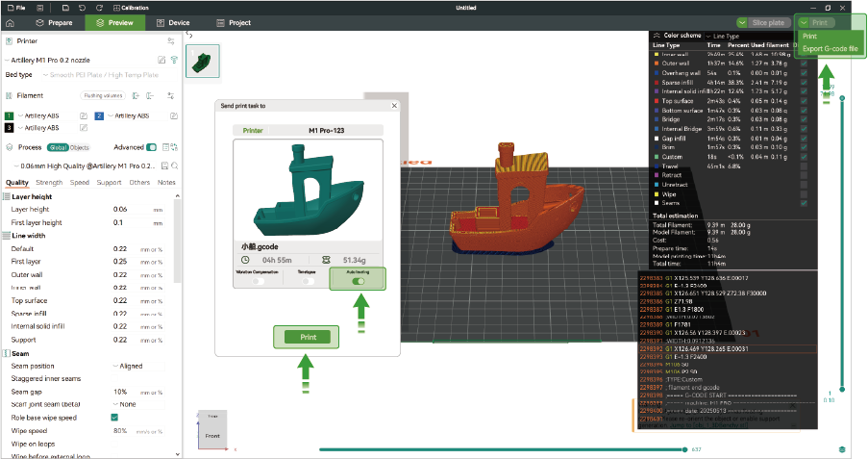The width and height of the screenshot is (868, 459).
Task: Click the filament 1 green color swatch
Action: 9,115
